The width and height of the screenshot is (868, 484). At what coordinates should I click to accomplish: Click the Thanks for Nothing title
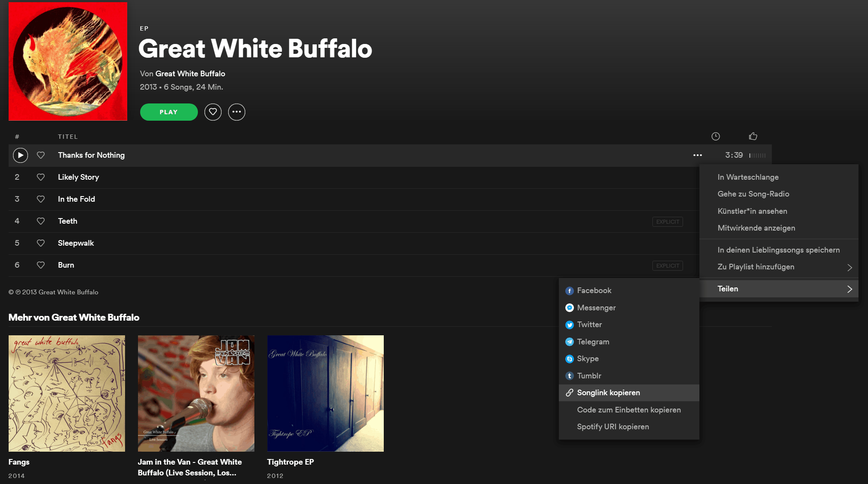91,155
